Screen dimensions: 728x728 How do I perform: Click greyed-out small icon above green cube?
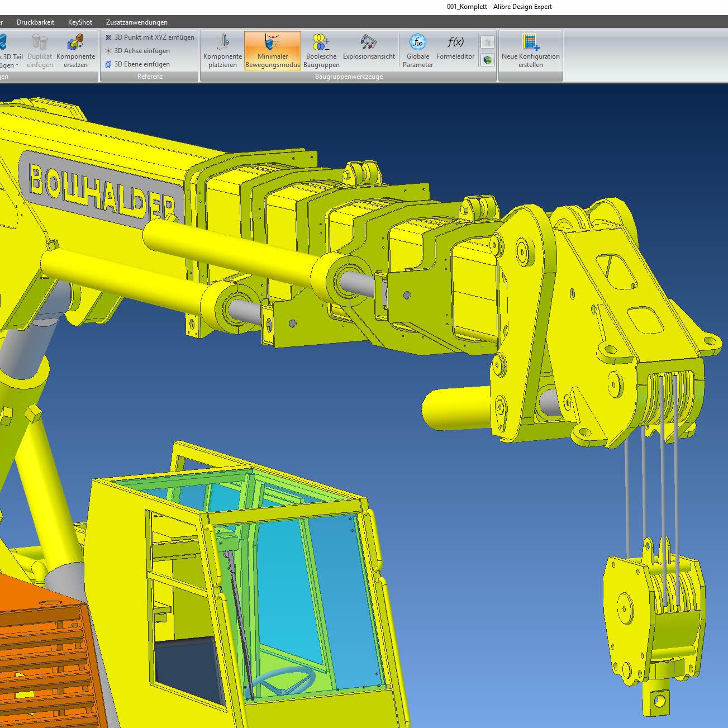(488, 42)
